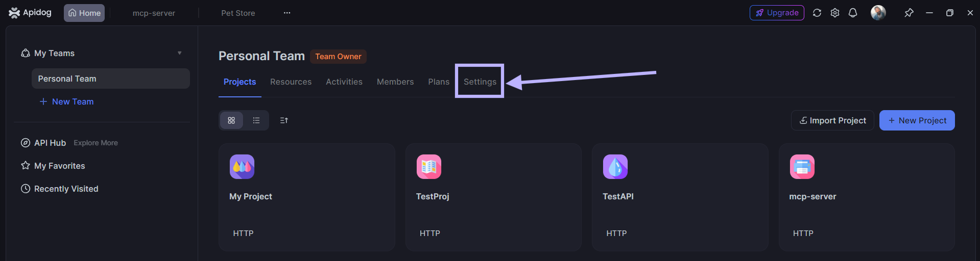Image resolution: width=980 pixels, height=261 pixels.
Task: Create a New Team
Action: [67, 101]
